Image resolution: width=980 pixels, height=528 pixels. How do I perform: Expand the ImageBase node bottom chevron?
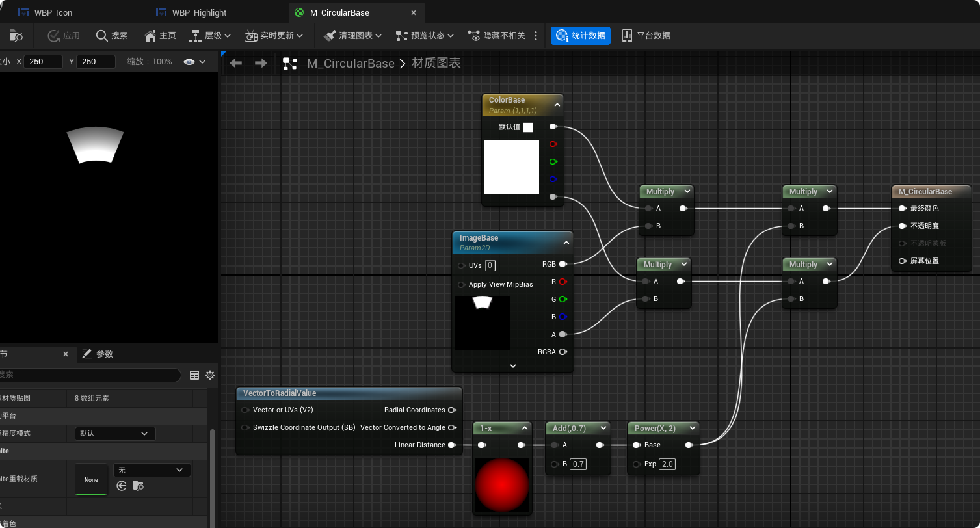[513, 366]
